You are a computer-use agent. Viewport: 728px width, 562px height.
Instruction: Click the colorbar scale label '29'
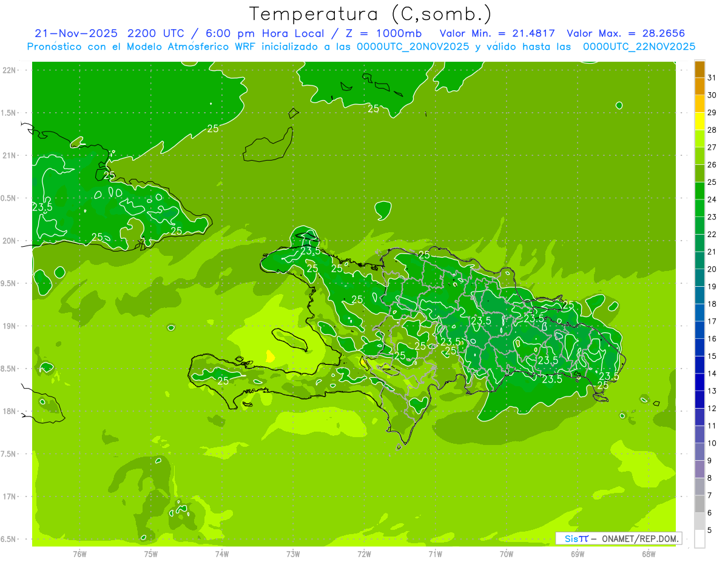[712, 112]
